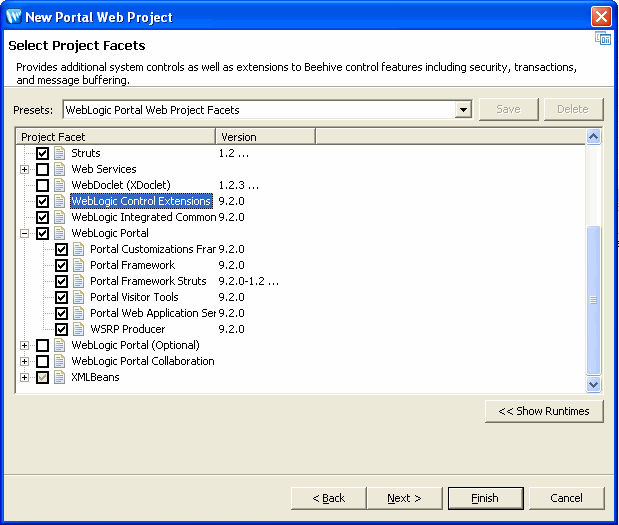Viewport: 619px width, 525px height.
Task: Click the WebLogic logo in title bar
Action: click(14, 17)
